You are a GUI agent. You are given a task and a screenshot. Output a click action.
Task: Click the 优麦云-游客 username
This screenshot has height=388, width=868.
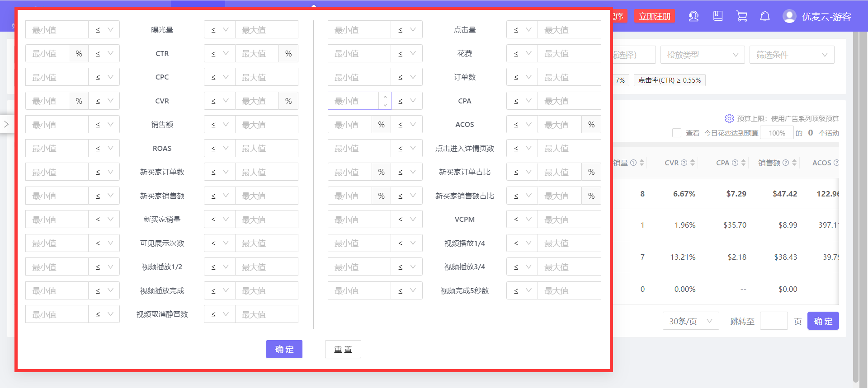pyautogui.click(x=826, y=17)
